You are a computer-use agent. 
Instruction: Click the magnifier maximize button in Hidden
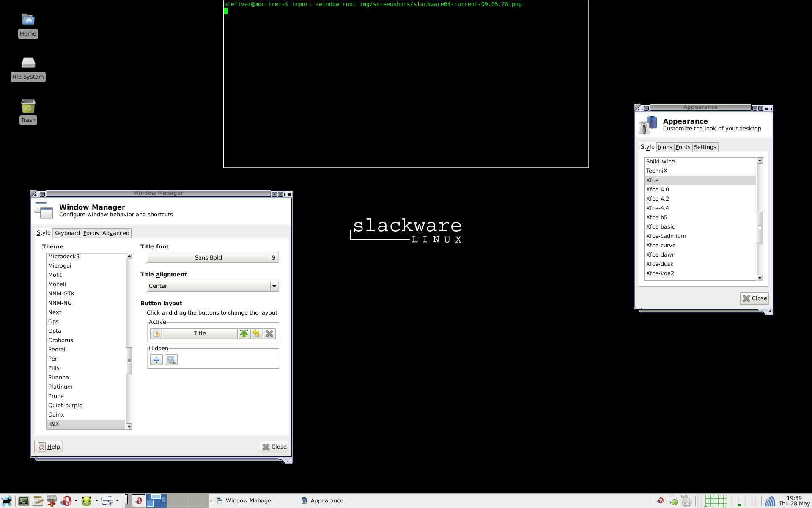[x=171, y=360]
